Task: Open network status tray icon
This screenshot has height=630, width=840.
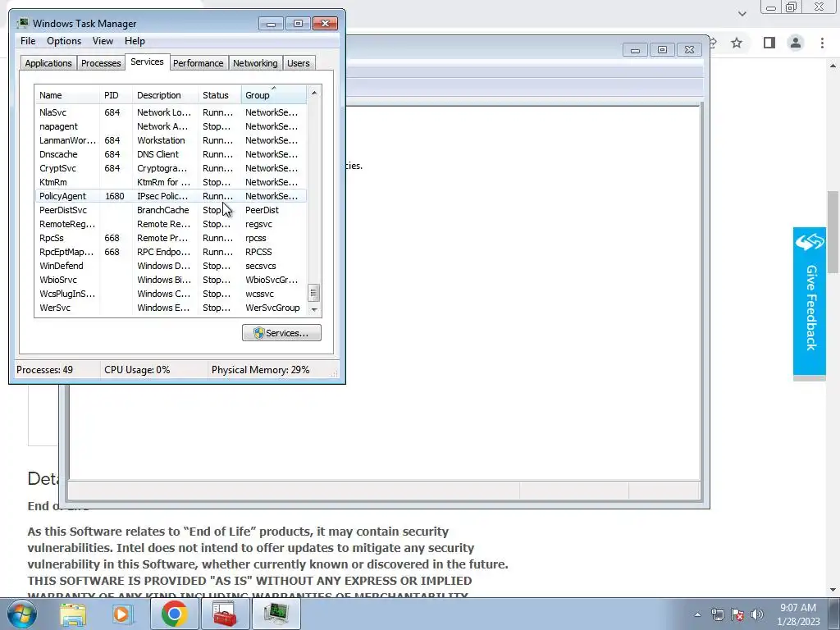Action: 717,614
